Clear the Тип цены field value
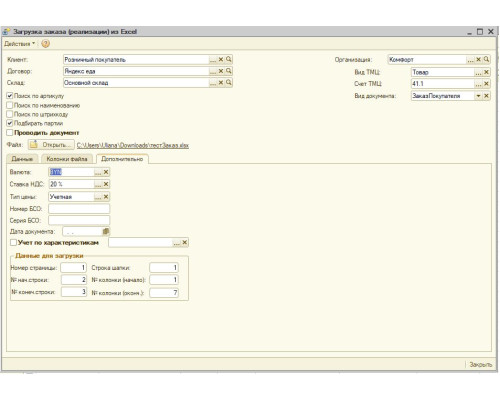500x400 pixels. pyautogui.click(x=106, y=197)
